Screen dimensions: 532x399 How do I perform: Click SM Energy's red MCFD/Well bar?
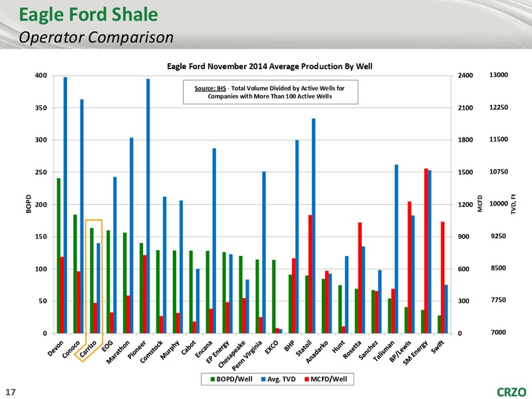[426, 251]
